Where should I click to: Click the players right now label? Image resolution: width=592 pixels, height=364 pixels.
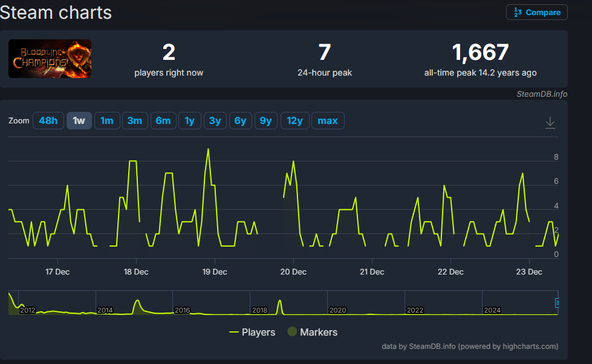[169, 73]
